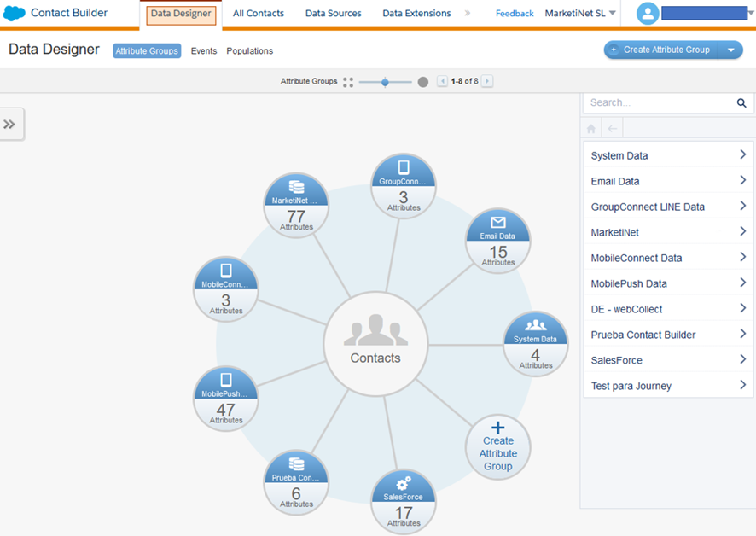Click the back arrow in side panel
756x536 pixels.
613,128
